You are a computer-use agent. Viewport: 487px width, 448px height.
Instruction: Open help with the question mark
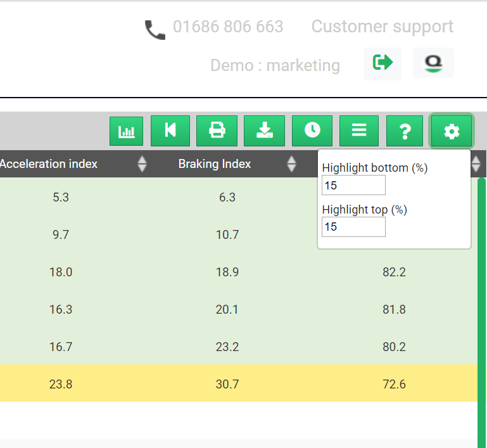point(405,131)
